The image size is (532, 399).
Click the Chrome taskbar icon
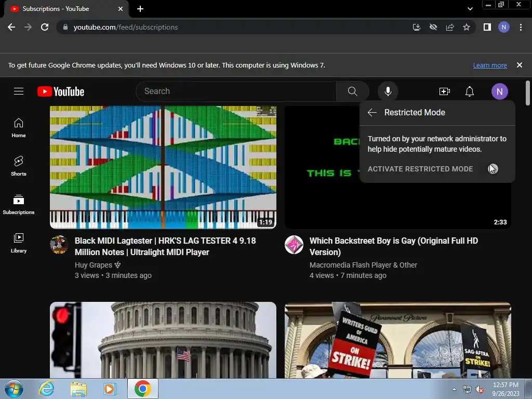pos(142,389)
